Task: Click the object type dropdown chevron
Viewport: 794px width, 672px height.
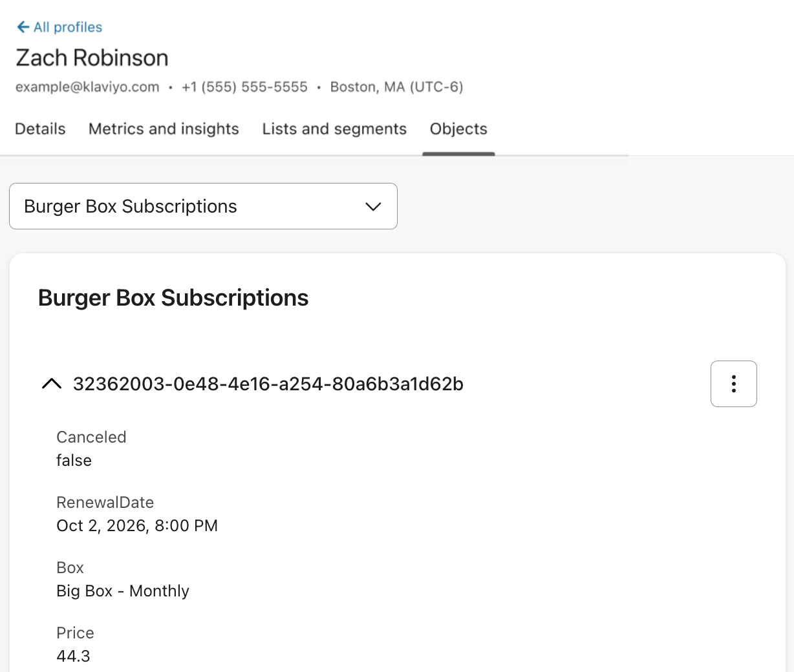Action: 373,207
